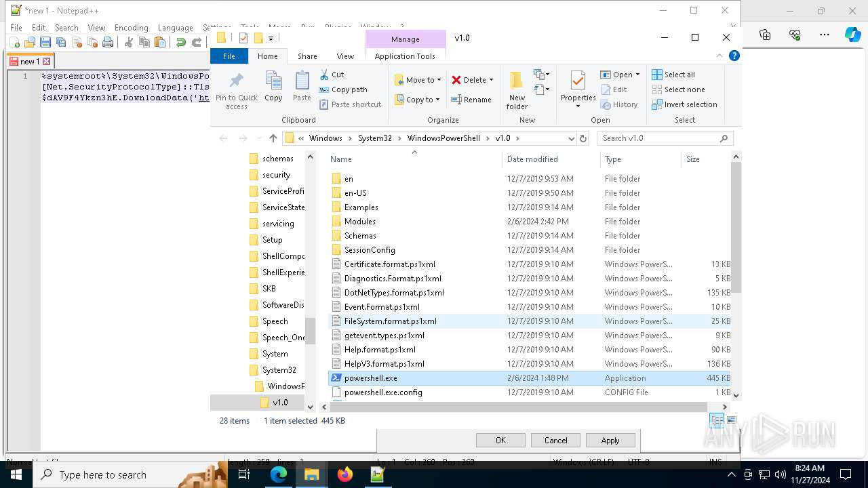This screenshot has width=868, height=488.
Task: Click Copy icon in Notepad++ toolbar
Action: 144,43
